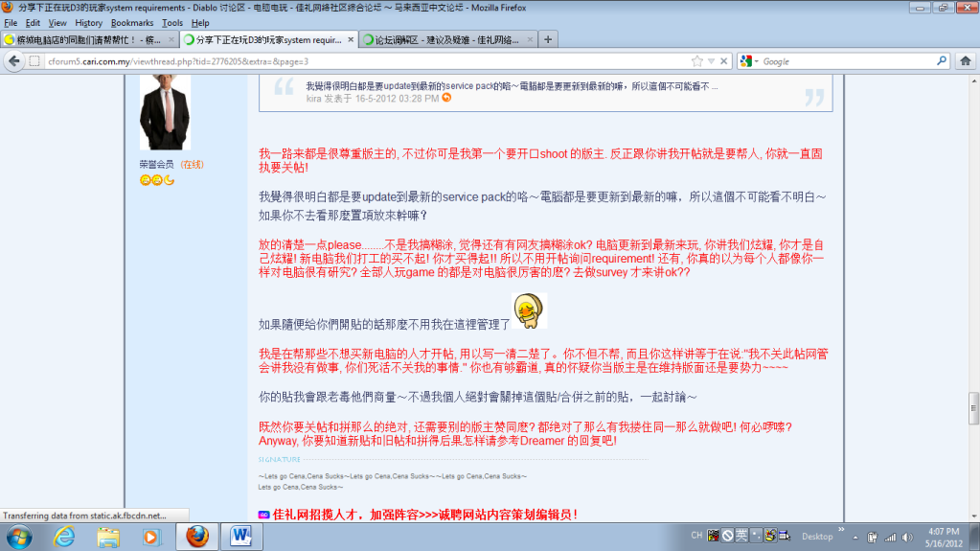Open the Windows Start button
Screen dimensions: 980x551
pos(19,537)
